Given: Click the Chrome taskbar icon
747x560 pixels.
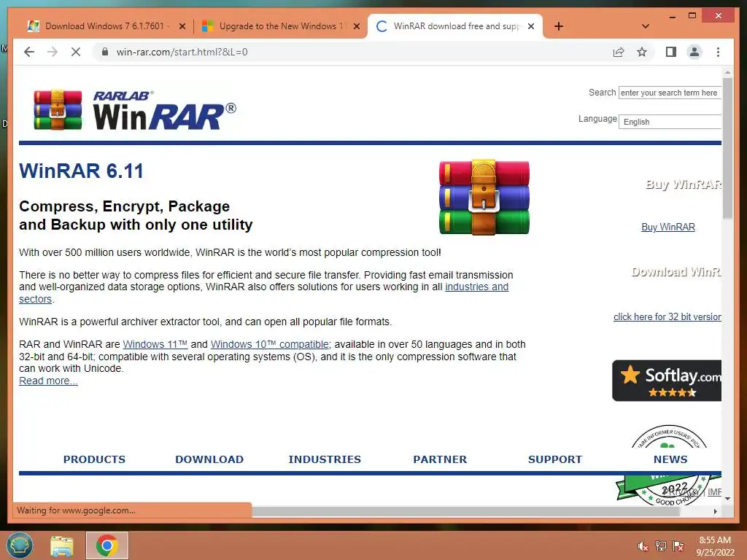Looking at the screenshot, I should pos(107,545).
